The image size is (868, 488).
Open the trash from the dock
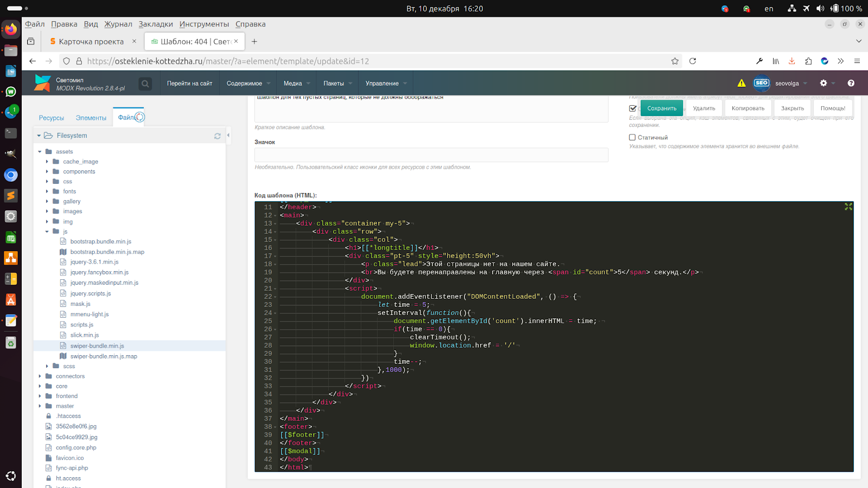tap(11, 343)
